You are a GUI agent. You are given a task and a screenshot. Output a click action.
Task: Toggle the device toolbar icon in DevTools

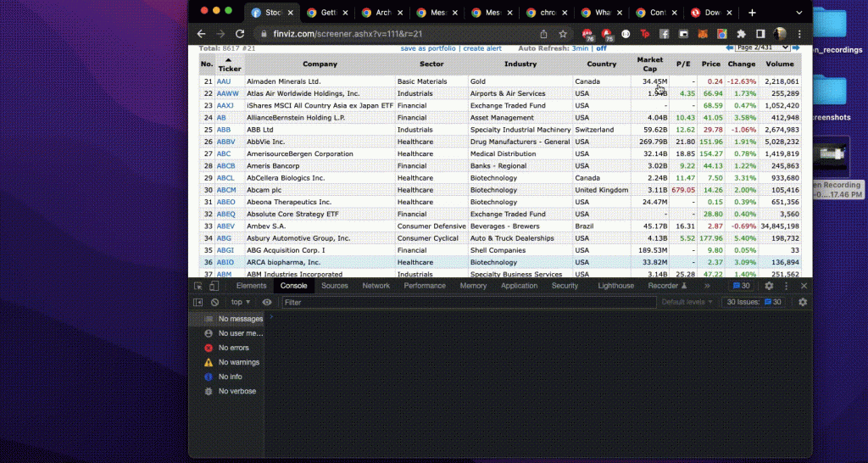click(x=214, y=286)
